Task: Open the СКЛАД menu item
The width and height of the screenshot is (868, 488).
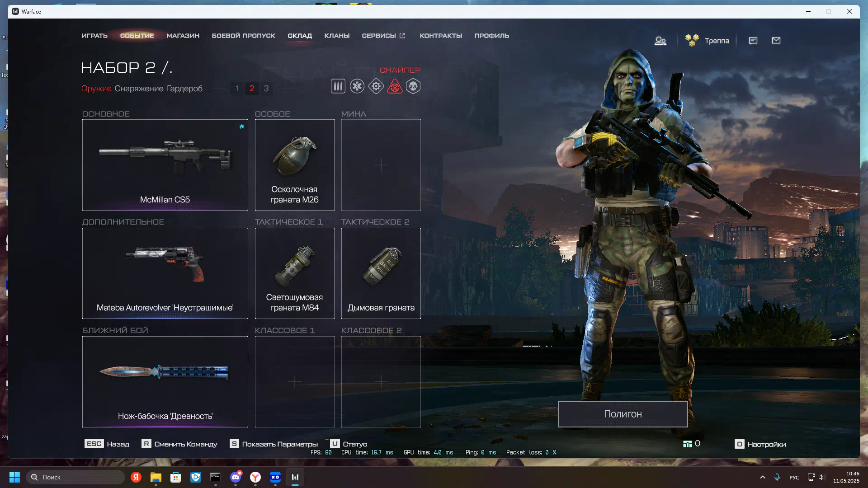Action: pyautogui.click(x=300, y=36)
